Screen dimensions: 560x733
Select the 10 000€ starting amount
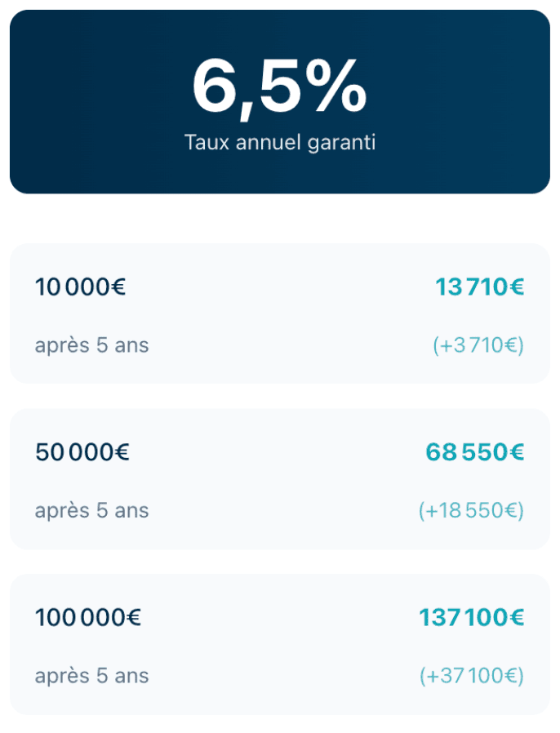(x=80, y=287)
